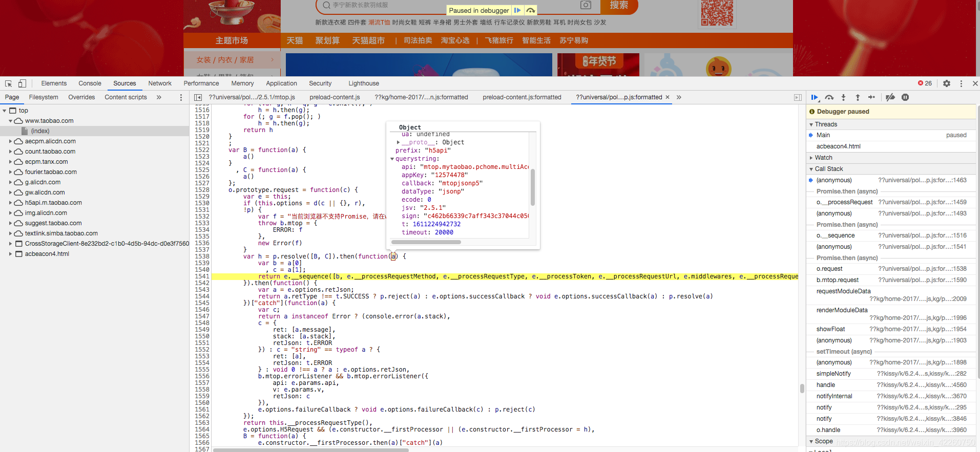Expand the Watch section
Image resolution: width=980 pixels, height=452 pixels.
(811, 158)
